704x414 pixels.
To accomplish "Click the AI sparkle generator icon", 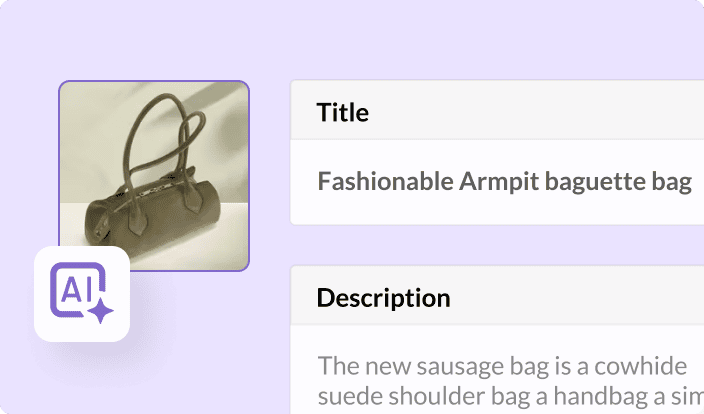I will (82, 294).
